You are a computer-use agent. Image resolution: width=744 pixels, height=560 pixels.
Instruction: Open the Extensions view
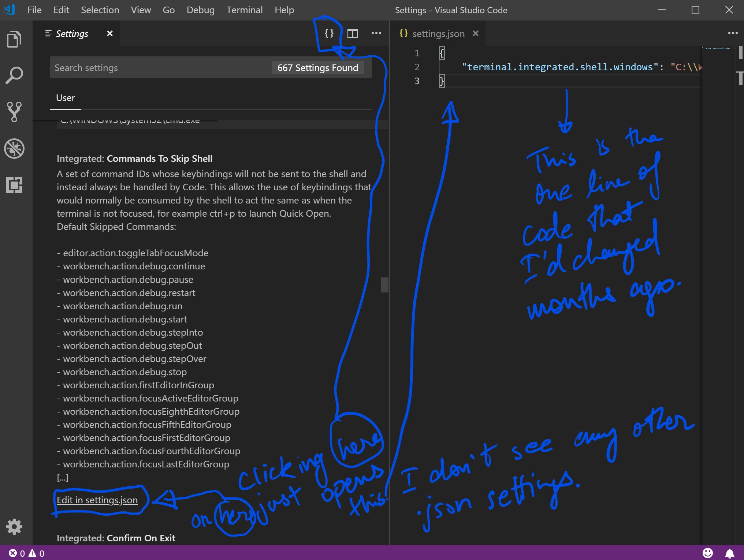click(x=14, y=186)
